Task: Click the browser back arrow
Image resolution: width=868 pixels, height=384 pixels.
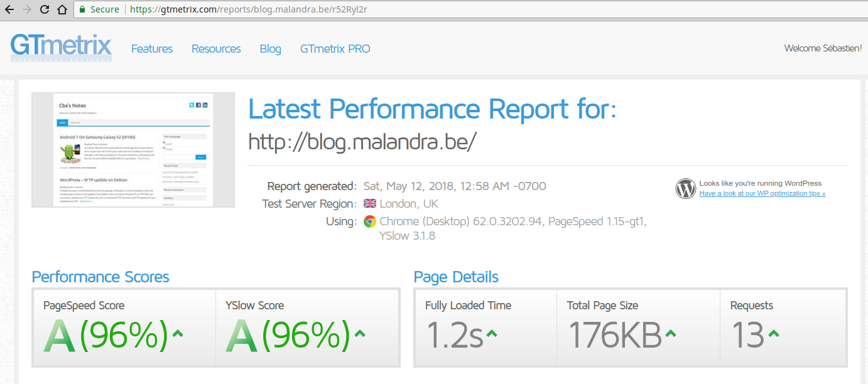Action: pyautogui.click(x=10, y=10)
